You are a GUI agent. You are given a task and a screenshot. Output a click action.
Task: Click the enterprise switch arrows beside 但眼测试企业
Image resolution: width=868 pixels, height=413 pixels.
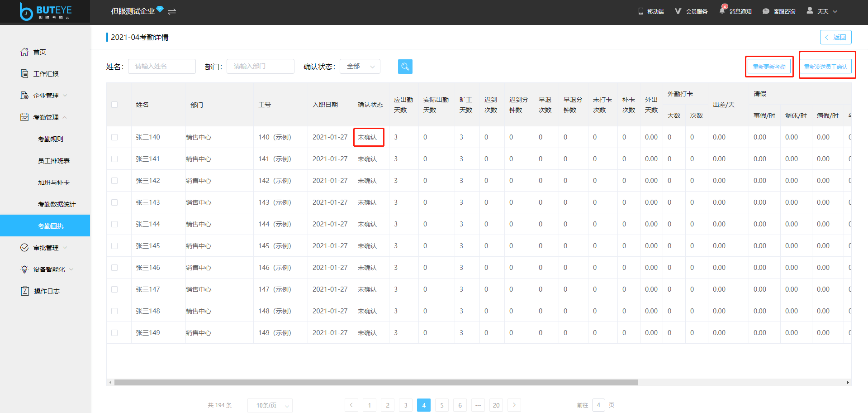(171, 12)
